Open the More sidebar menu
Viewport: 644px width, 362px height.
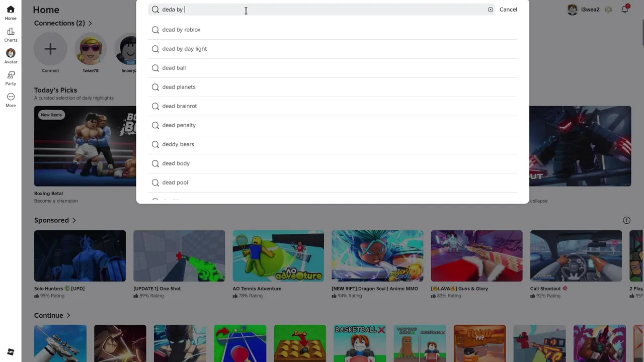[x=11, y=100]
